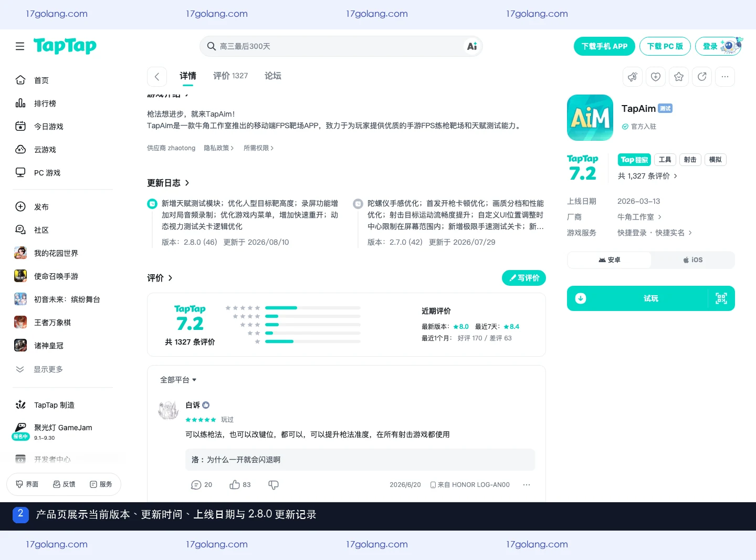Screen dimensions: 756x560
Task: Open the 全部平台 filter dropdown
Action: pyautogui.click(x=178, y=380)
